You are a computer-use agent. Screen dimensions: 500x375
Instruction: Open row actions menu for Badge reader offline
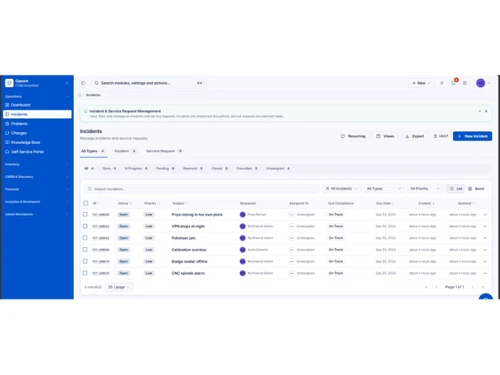[485, 261]
